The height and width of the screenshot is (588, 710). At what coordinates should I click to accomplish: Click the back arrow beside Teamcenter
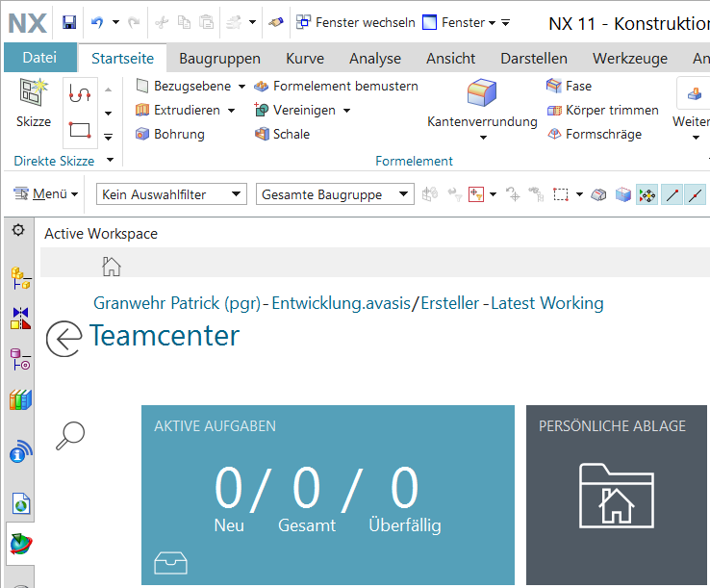(x=63, y=339)
